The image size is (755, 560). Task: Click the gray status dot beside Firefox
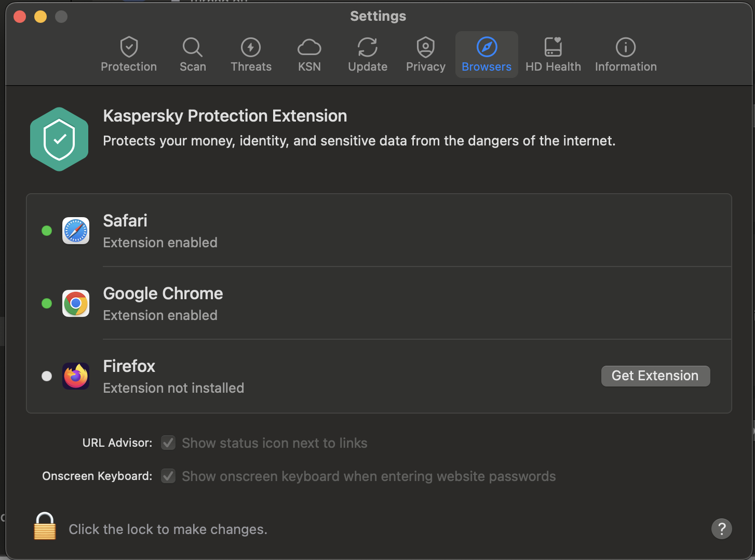point(47,376)
